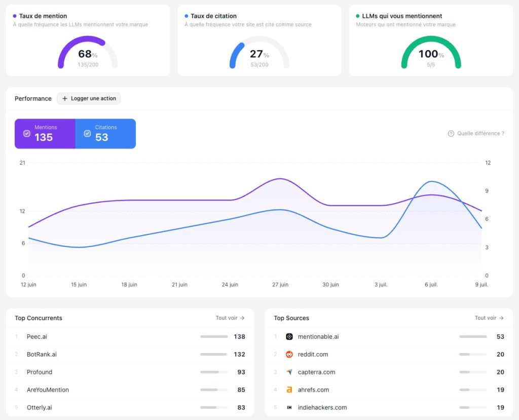Expand Top Concurrents with Tout voir
The image size is (519, 420).
point(230,318)
